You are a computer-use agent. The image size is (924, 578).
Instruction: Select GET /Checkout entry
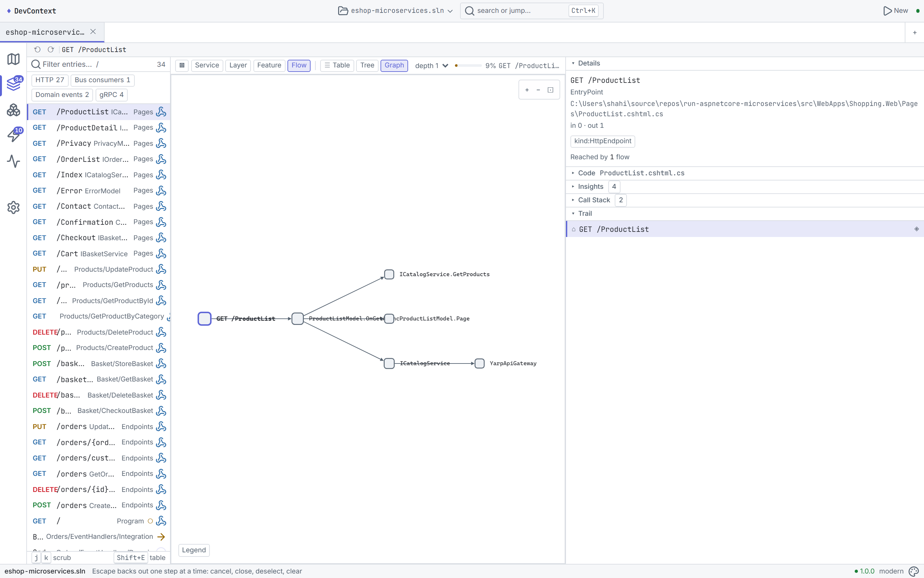tap(99, 238)
